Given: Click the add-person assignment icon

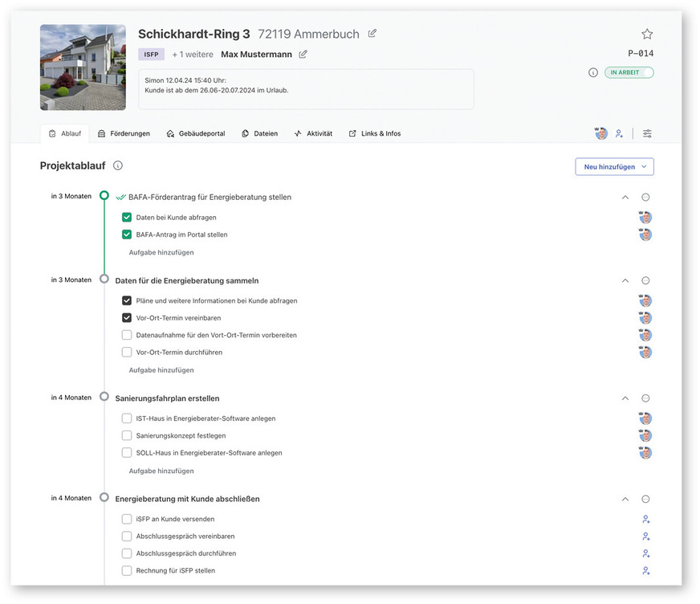Looking at the screenshot, I should click(x=619, y=133).
